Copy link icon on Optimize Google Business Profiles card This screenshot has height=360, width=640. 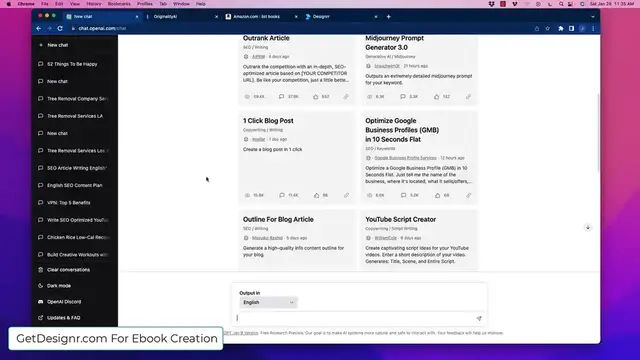[x=469, y=195]
